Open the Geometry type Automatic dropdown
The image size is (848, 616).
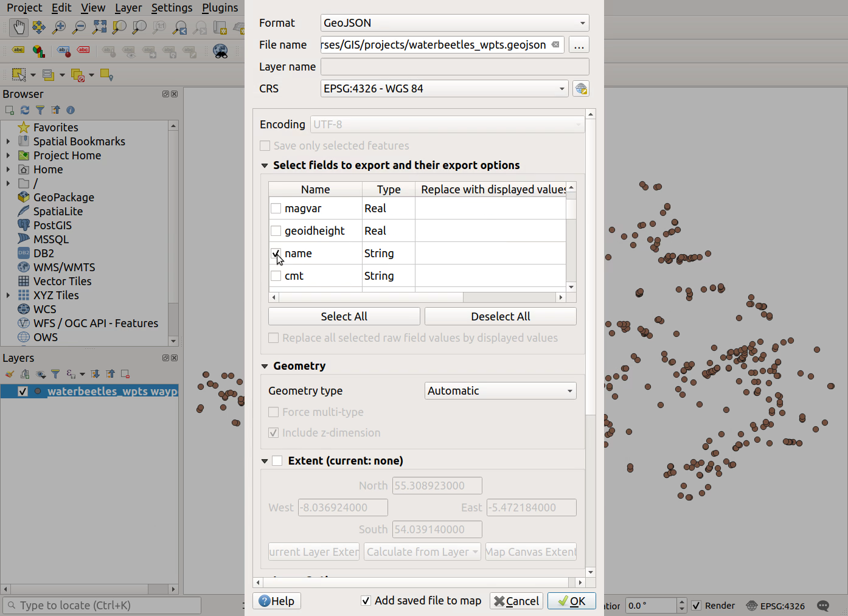[x=500, y=391]
